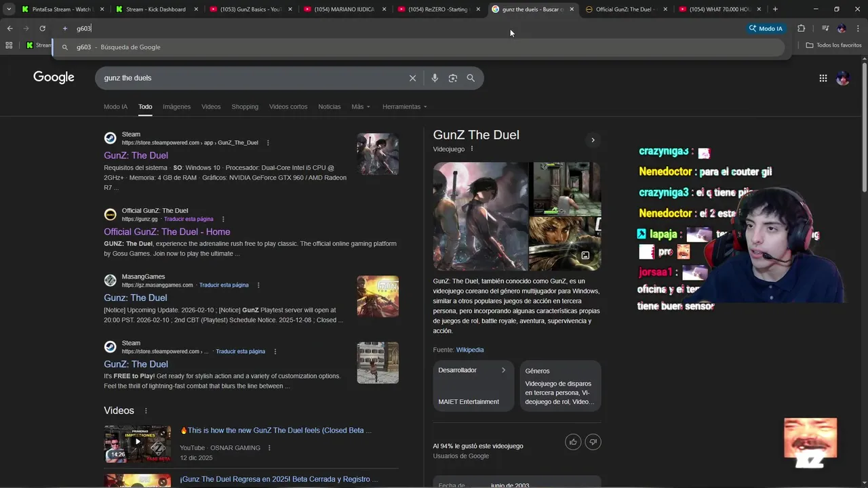The image size is (868, 488).
Task: Open the main GunZ character artwork image
Action: pos(481,216)
